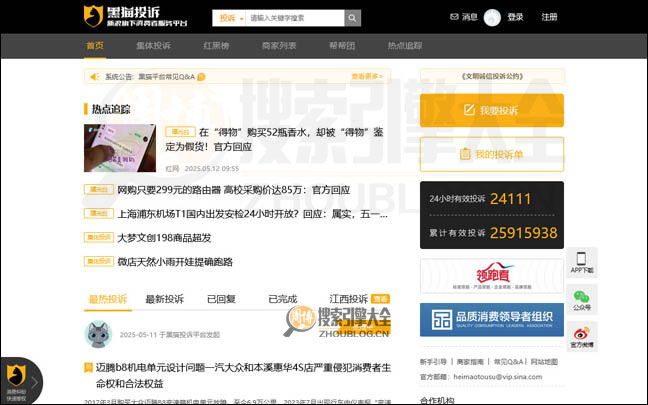Open the 得物 perfume news thumbnail

[120, 148]
